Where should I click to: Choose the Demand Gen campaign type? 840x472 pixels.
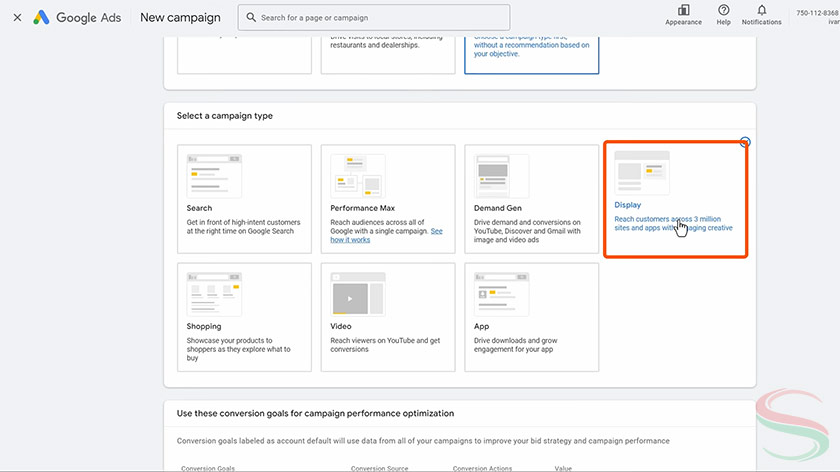(531, 200)
